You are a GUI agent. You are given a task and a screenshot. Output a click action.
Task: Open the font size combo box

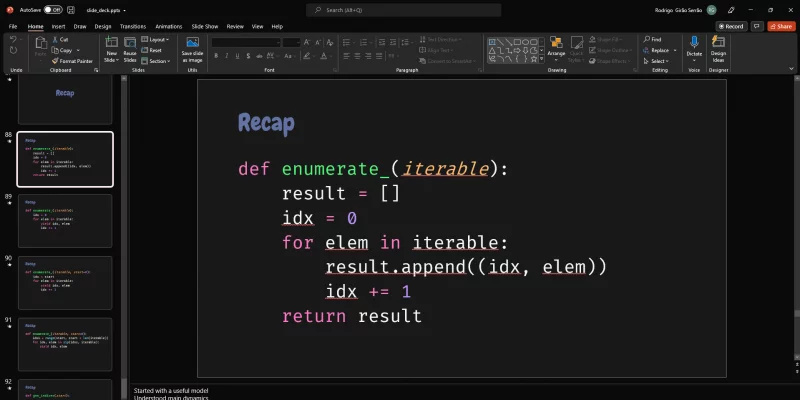click(x=291, y=42)
